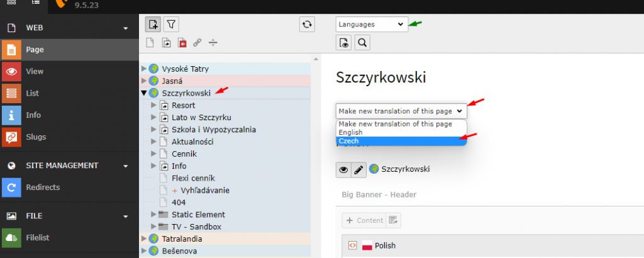Click the add Content button

[x=364, y=220]
